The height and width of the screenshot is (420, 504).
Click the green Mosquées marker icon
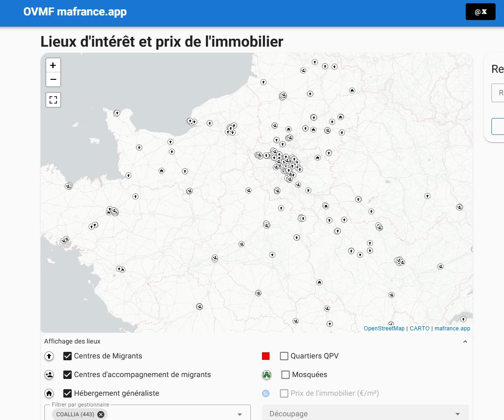pos(266,375)
